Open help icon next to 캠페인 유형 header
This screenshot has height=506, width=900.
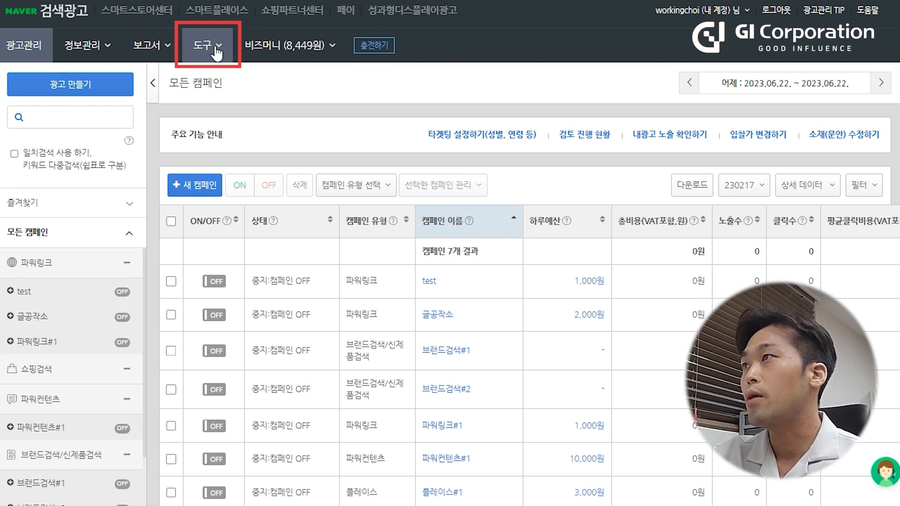393,221
